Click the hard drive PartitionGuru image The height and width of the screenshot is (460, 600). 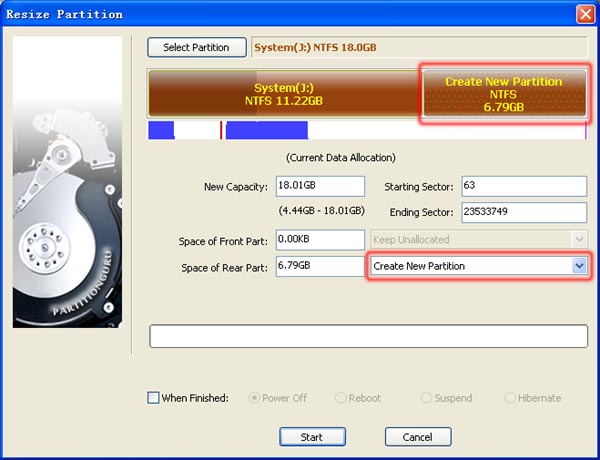(67, 182)
